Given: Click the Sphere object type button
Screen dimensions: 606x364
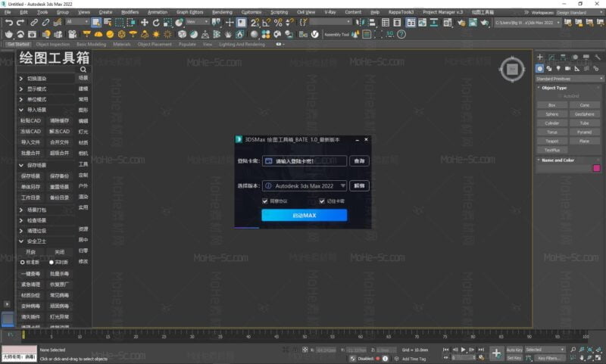Looking at the screenshot, I should (x=552, y=114).
